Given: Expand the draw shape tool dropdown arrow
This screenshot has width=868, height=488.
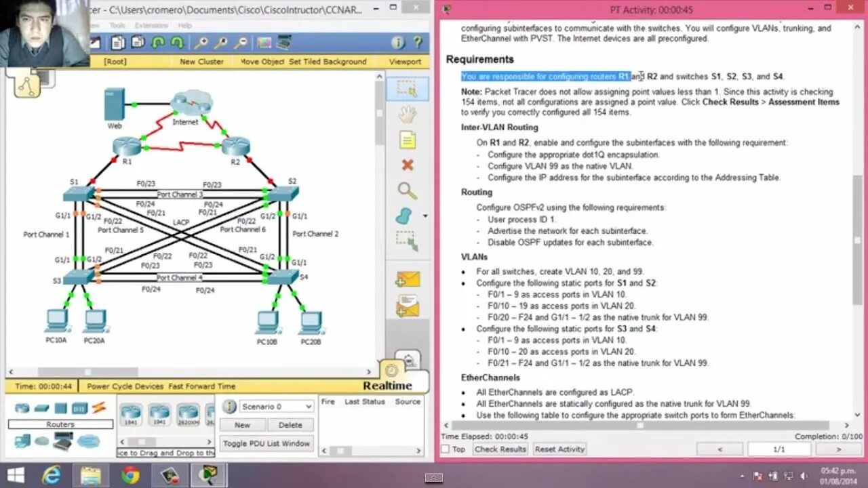Looking at the screenshot, I should [x=425, y=216].
